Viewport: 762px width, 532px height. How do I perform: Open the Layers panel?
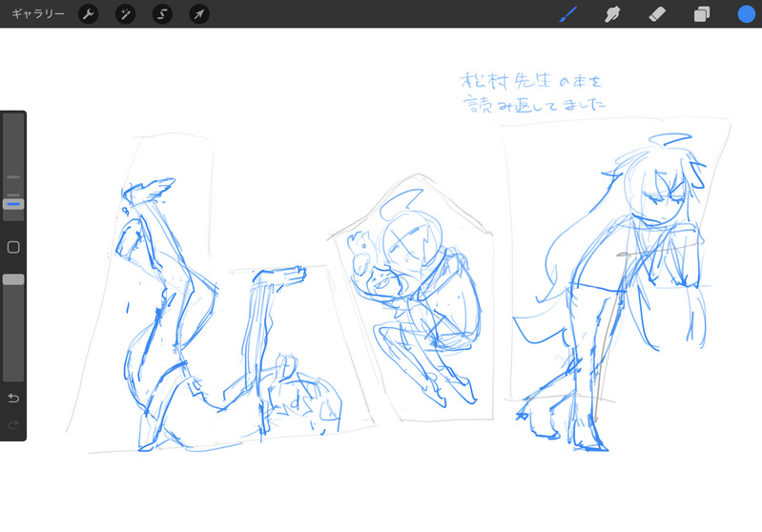pos(702,14)
